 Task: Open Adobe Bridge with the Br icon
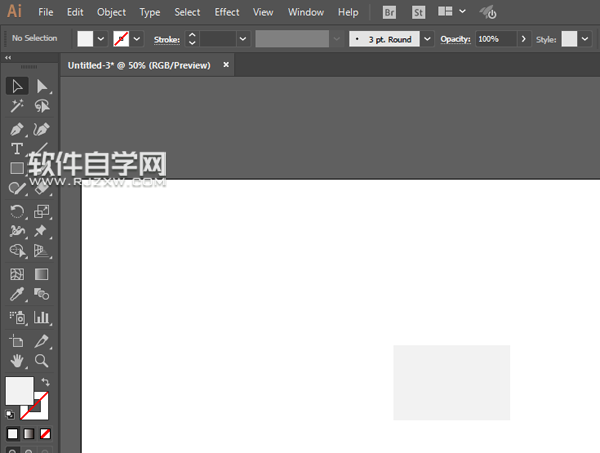coord(390,12)
